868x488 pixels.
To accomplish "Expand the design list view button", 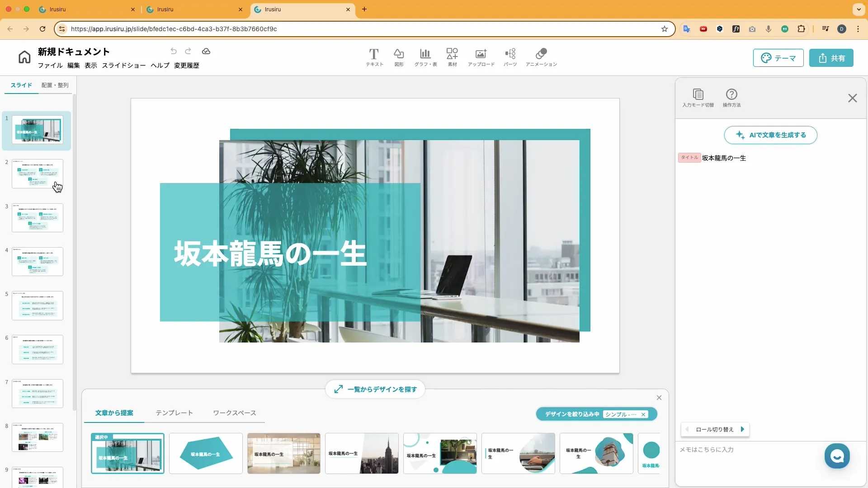I will (375, 389).
